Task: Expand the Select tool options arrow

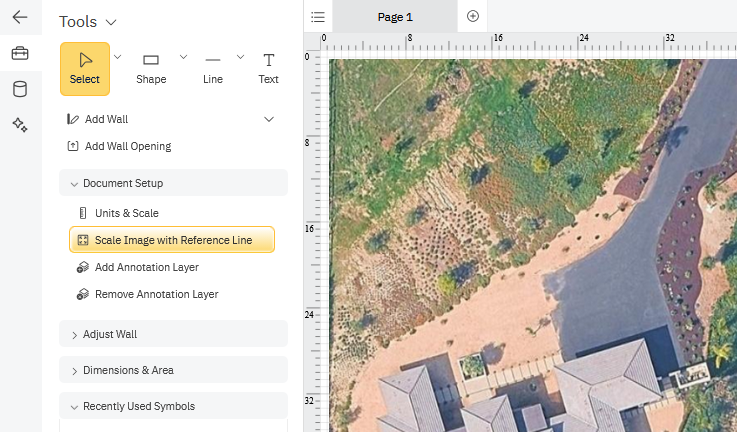Action: tap(118, 57)
